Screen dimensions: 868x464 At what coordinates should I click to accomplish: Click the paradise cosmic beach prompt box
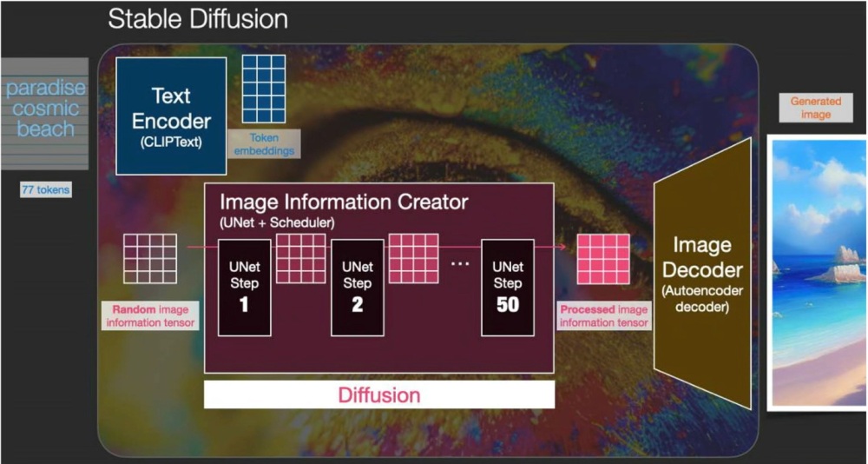[44, 114]
